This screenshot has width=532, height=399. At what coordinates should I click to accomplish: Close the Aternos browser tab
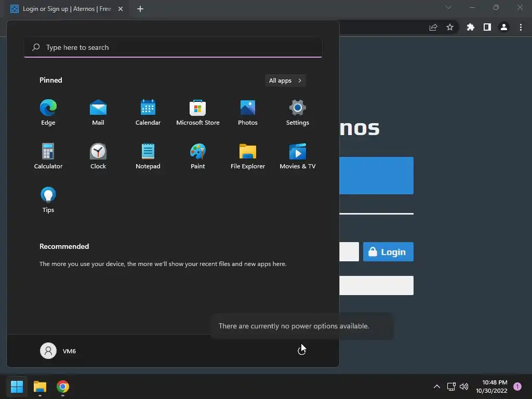[x=121, y=9]
